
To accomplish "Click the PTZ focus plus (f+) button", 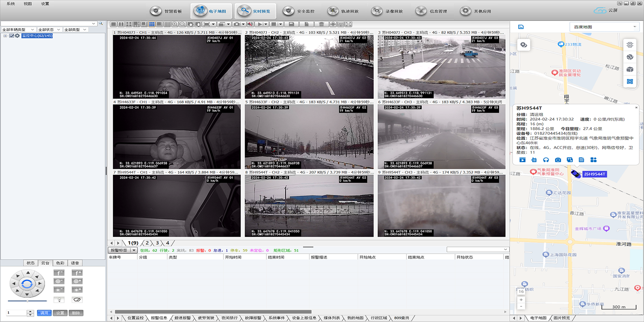I will click(x=77, y=273).
